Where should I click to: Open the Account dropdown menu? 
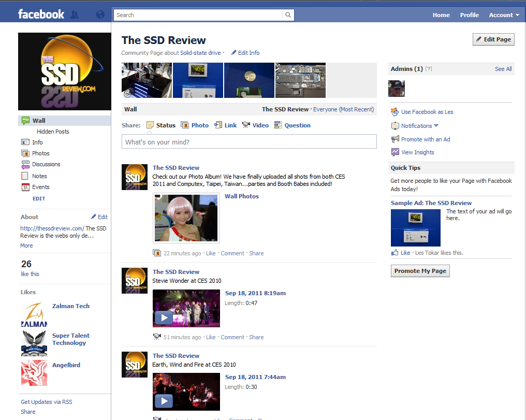click(x=503, y=15)
